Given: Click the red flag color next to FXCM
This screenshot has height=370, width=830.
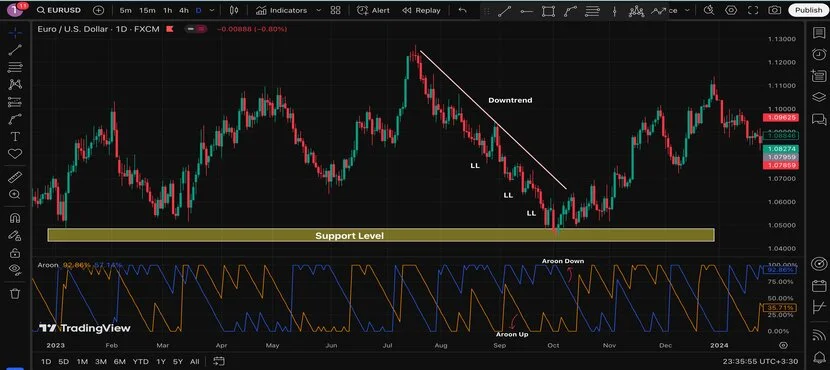Looking at the screenshot, I should tap(169, 29).
